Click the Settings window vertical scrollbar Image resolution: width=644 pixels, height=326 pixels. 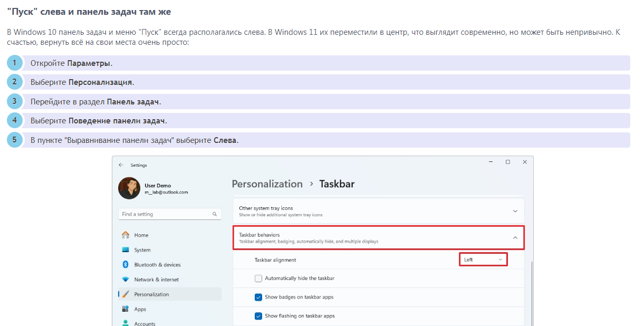(531, 290)
